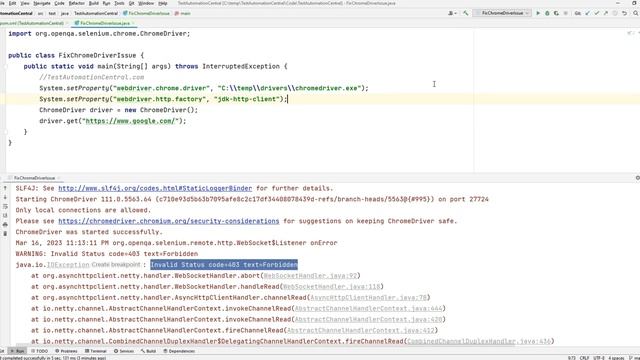This screenshot has width=640, height=360.
Task: Open AsyncHttpClientHandler.java:78 stack link
Action: [x=369, y=298]
